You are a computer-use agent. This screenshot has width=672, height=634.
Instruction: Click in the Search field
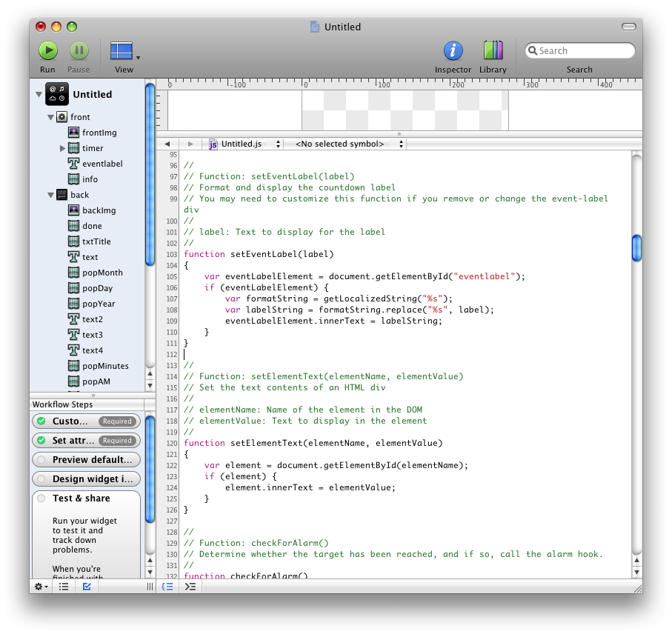[579, 50]
